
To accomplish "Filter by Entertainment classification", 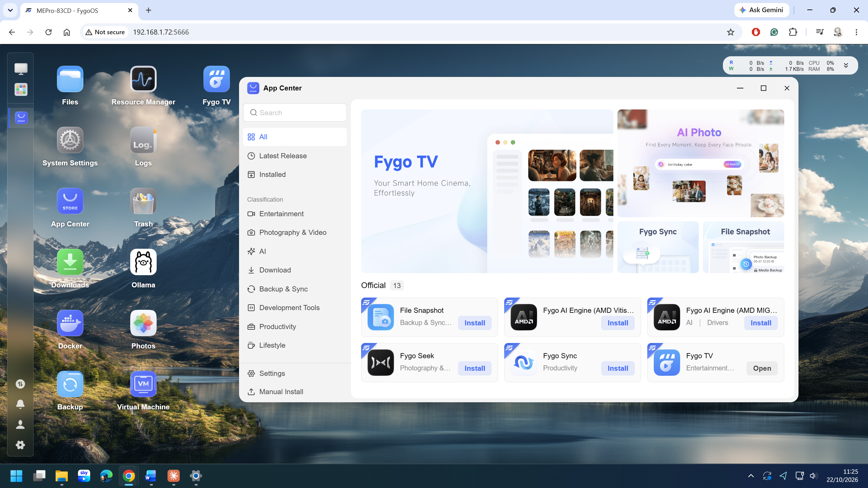I will [x=295, y=214].
